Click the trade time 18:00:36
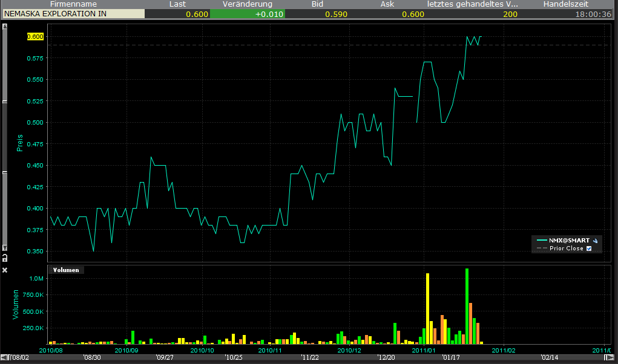Image resolution: width=618 pixels, height=364 pixels. coord(593,14)
